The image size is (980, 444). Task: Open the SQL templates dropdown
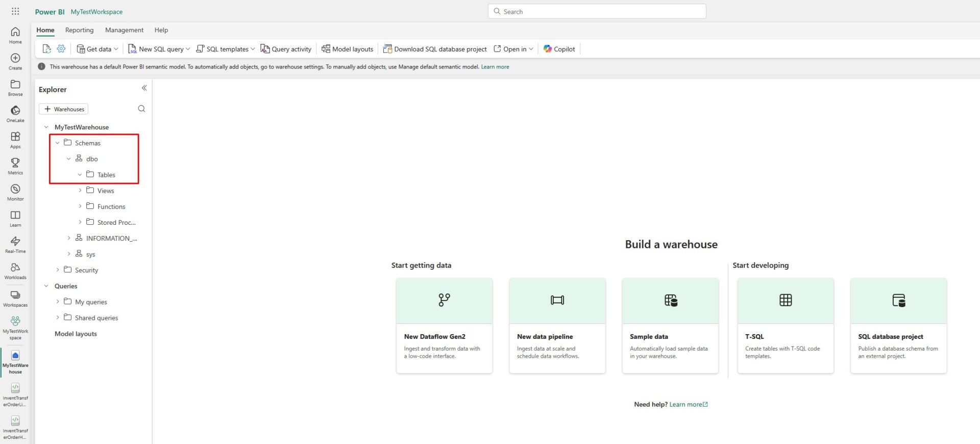tap(225, 49)
